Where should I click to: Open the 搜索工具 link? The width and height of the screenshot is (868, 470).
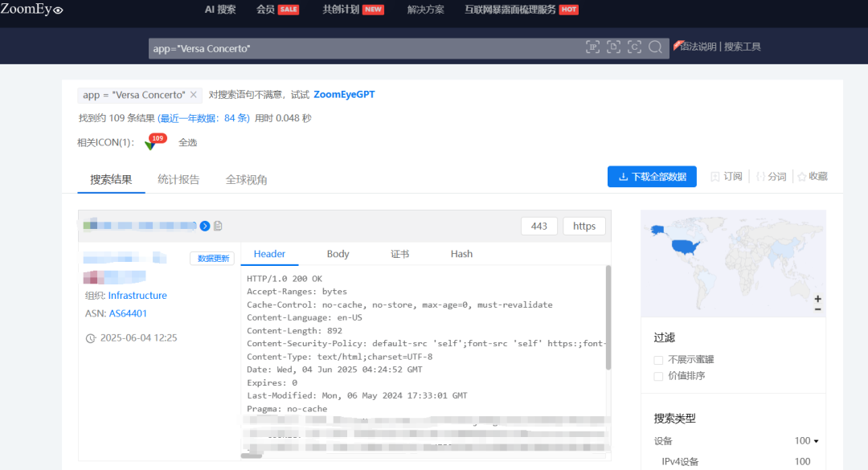coord(743,47)
